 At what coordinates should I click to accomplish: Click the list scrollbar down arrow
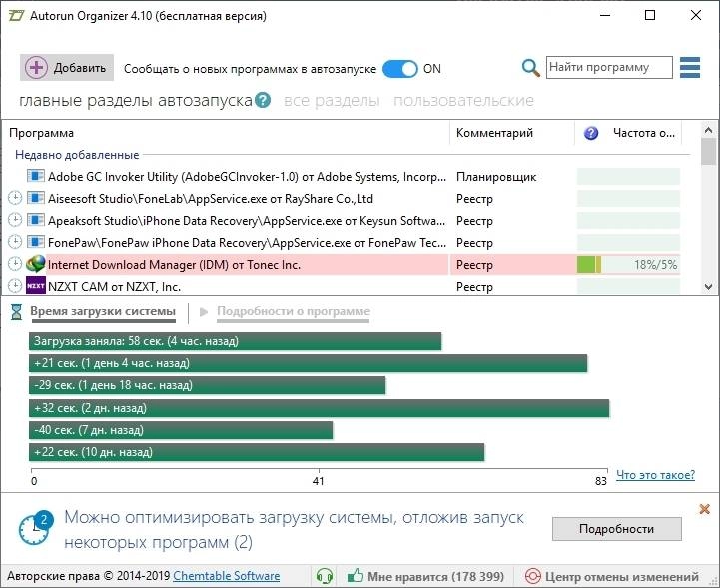click(x=709, y=287)
